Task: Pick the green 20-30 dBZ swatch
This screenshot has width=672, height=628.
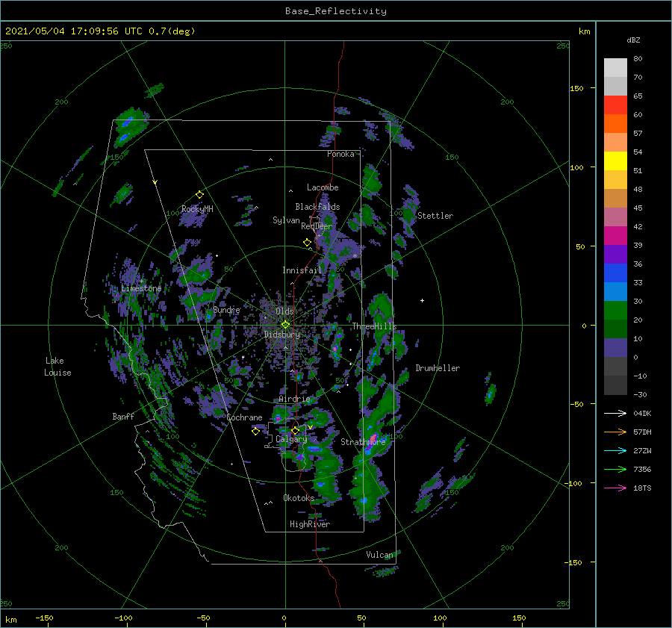Action: pyautogui.click(x=615, y=310)
